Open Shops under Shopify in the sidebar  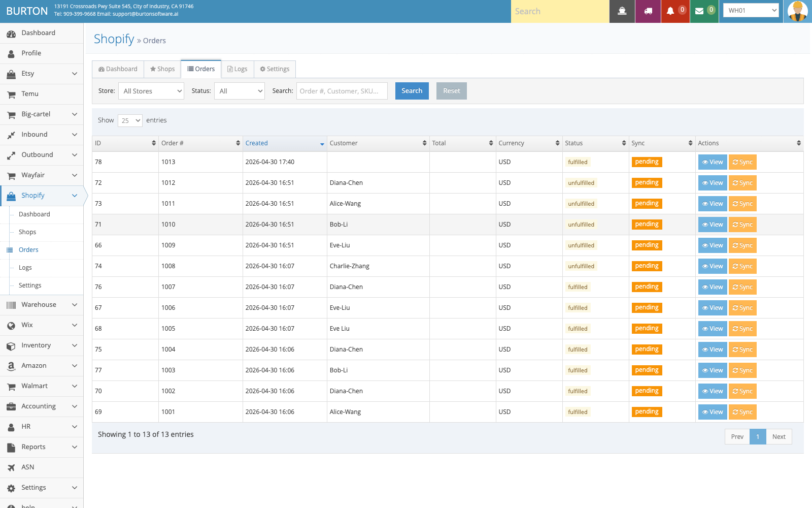coord(27,232)
